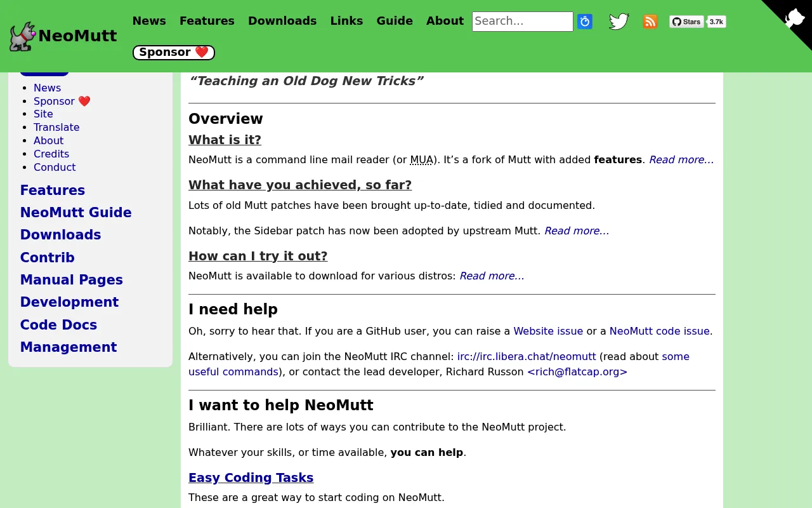The height and width of the screenshot is (508, 812).
Task: Click the NeoMutt dog logo
Action: 23,37
